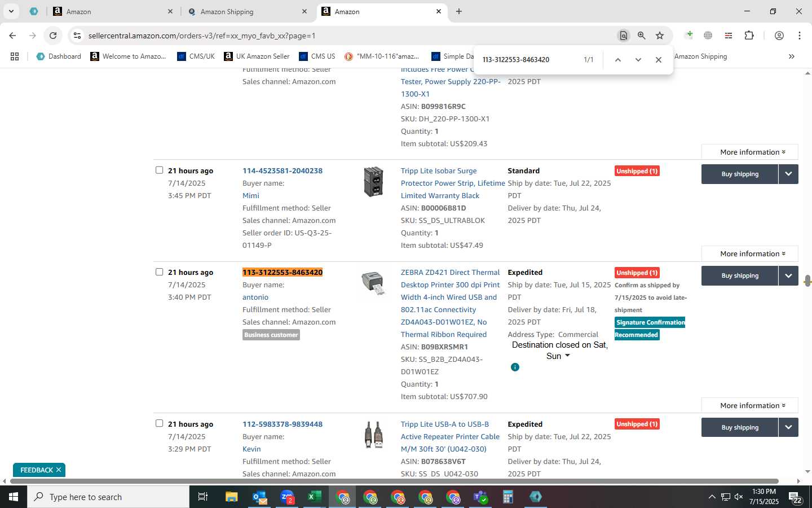Viewport: 812px width, 508px height.
Task: Open Outlook from the taskbar
Action: click(x=259, y=497)
